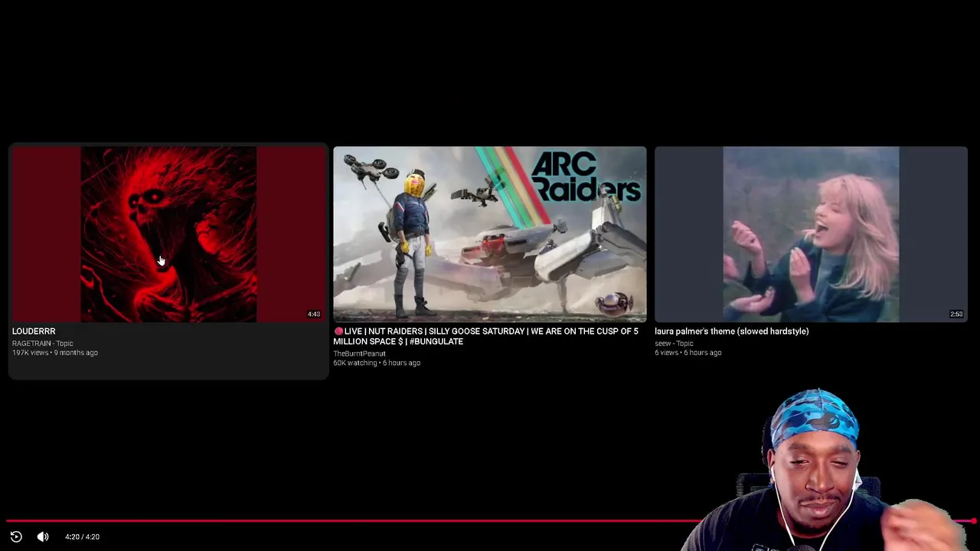
Task: Click the 2:53 duration badge on laura palmer's theme
Action: 956,315
